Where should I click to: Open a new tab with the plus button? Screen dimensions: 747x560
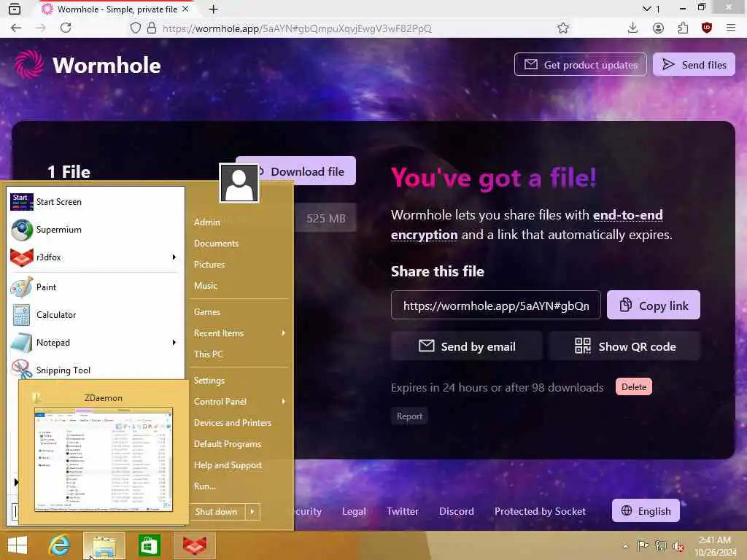coord(214,9)
